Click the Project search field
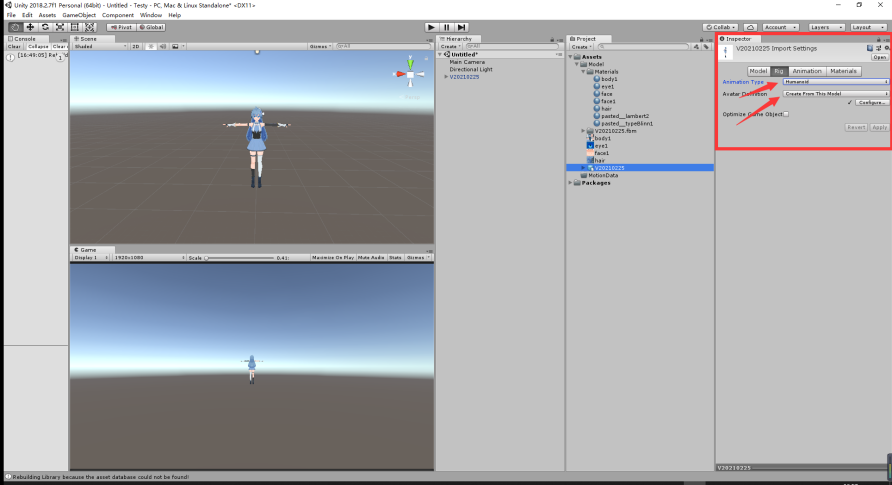 pyautogui.click(x=643, y=47)
